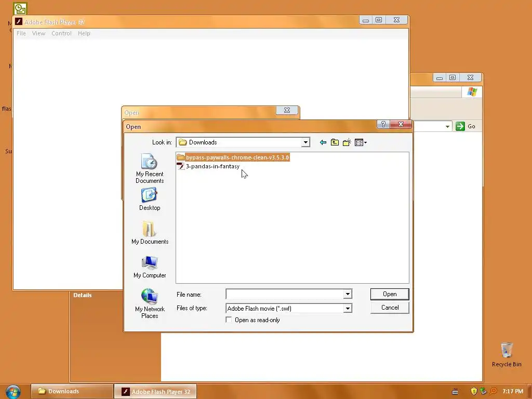Image resolution: width=532 pixels, height=399 pixels.
Task: Jump to Desktop in places bar
Action: [x=150, y=199]
